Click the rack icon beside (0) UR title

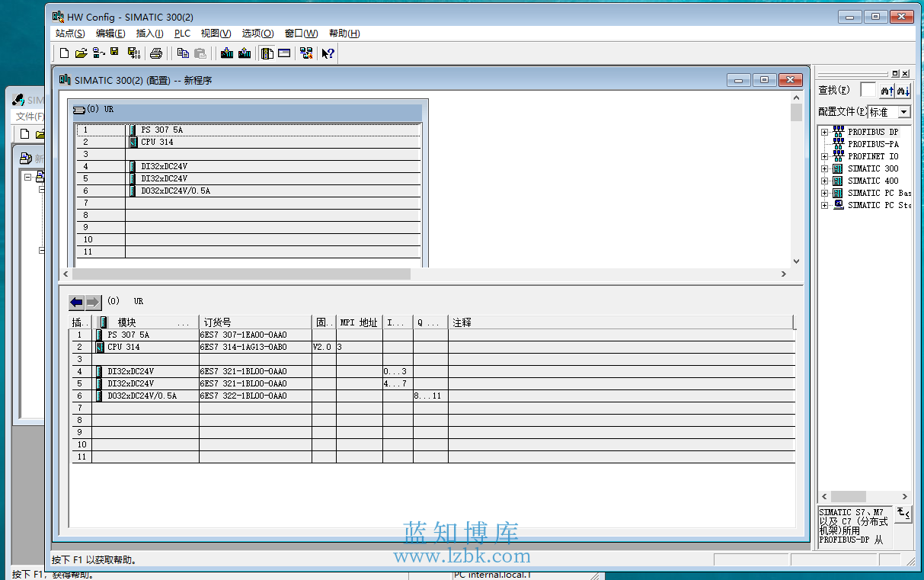pos(79,110)
